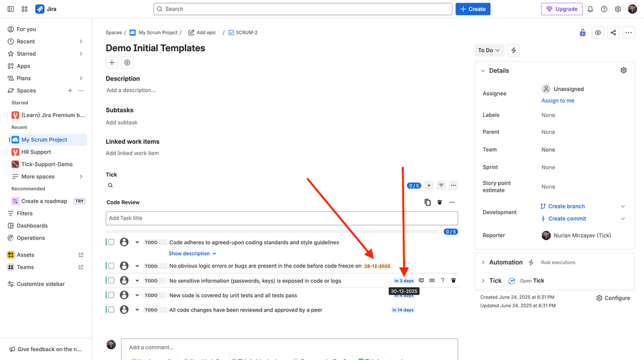Viewport: 644px width, 360px height.
Task: Delete the sensitive information task via trash icon
Action: (x=453, y=280)
